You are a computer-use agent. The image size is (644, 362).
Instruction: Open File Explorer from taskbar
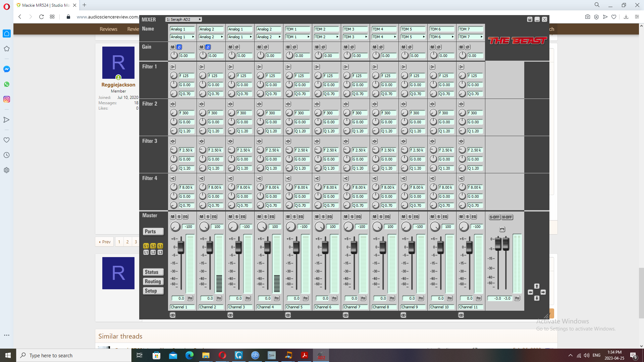coord(206,355)
